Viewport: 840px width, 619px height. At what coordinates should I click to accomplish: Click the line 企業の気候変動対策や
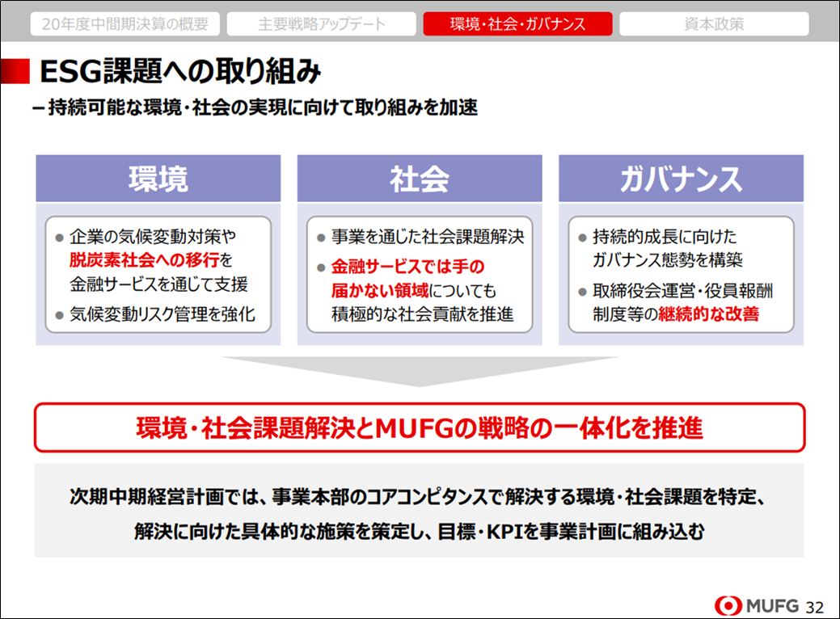click(x=153, y=237)
